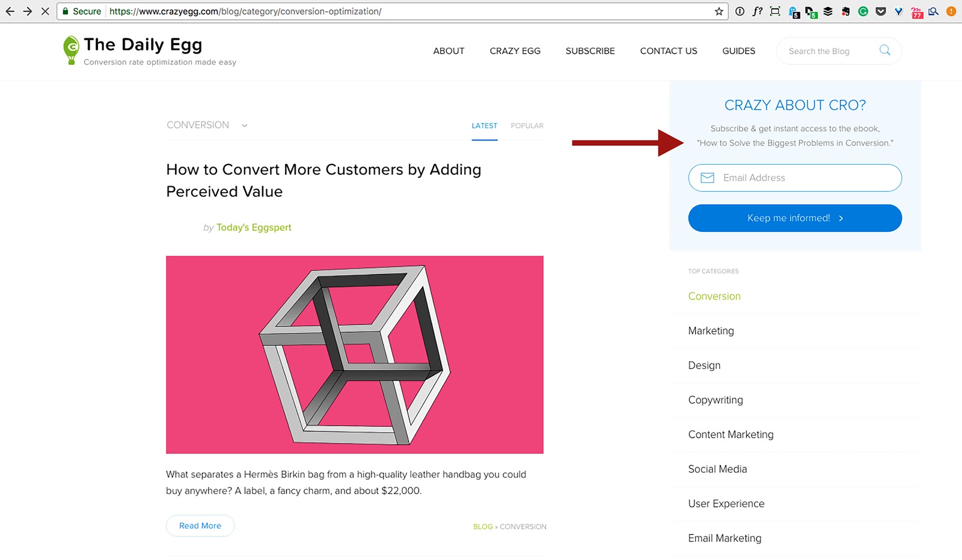Click the CRAZY ABOUT CRO? heading
962x560 pixels.
coord(795,105)
